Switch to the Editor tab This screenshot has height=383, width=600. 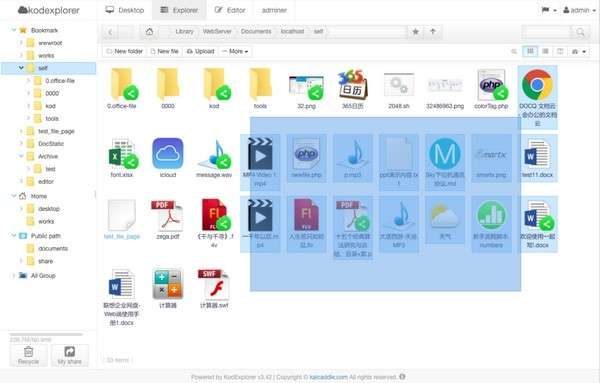click(x=230, y=10)
